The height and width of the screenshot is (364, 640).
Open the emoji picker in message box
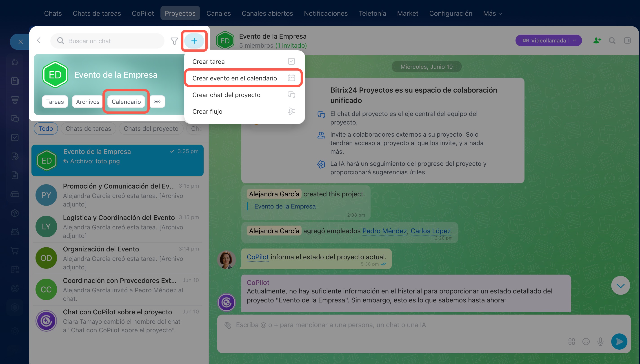point(586,342)
